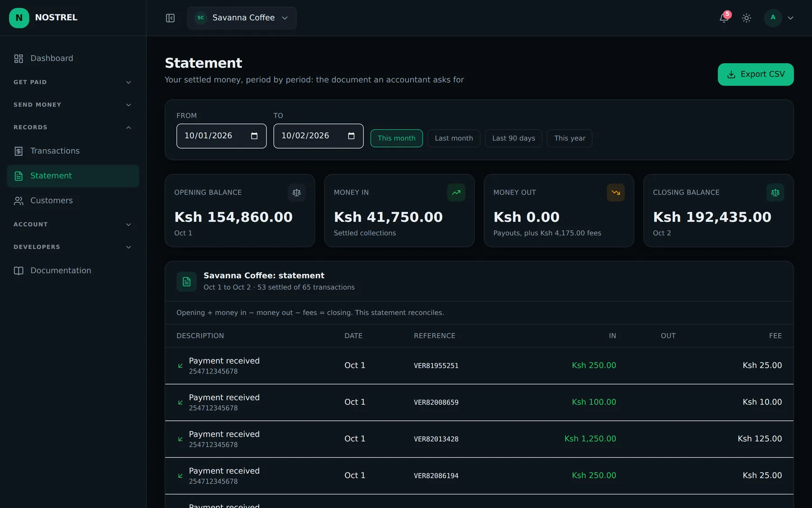The width and height of the screenshot is (812, 508).
Task: Click the Documentation book icon
Action: pos(18,271)
